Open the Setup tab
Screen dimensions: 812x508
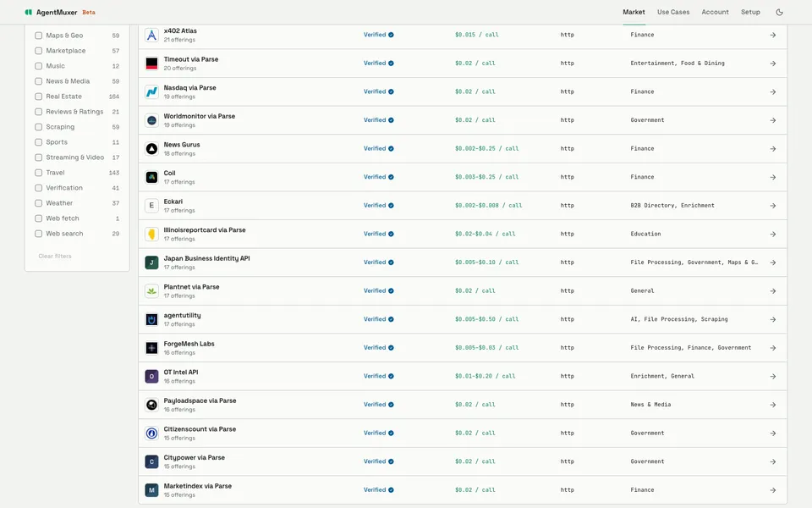750,12
